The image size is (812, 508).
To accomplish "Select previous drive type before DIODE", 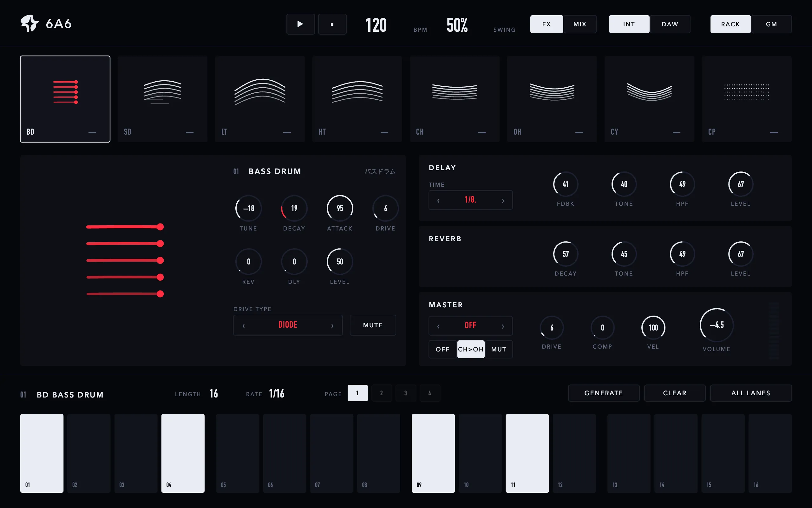I will [x=244, y=325].
